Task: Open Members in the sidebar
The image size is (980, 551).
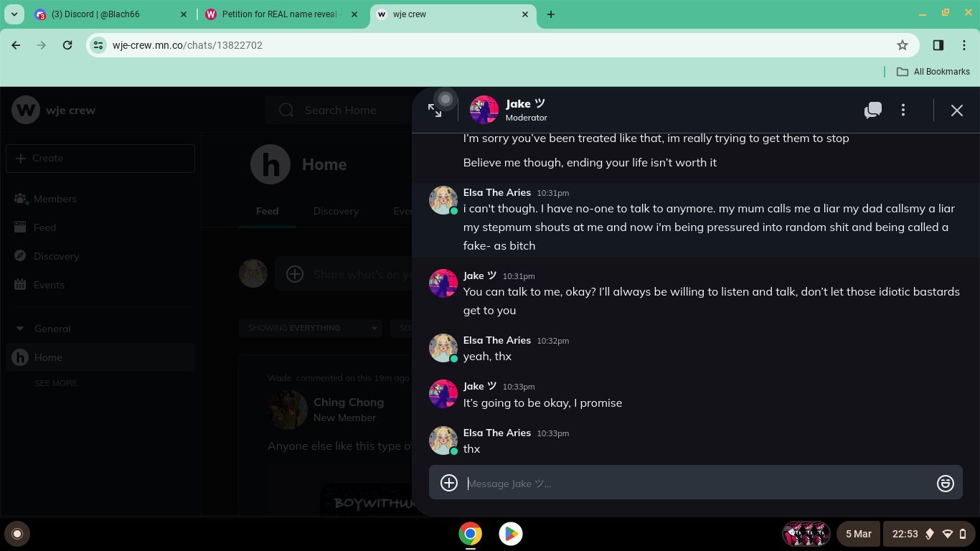Action: 55,199
